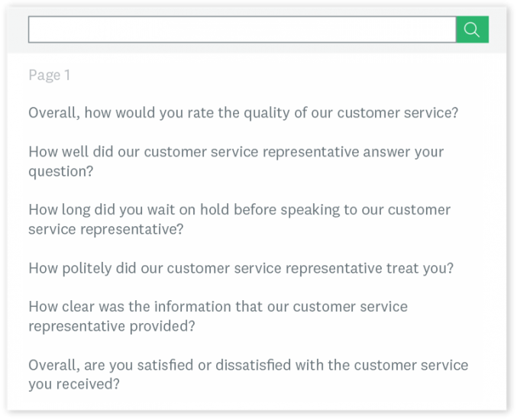Select the question about rating customer service quality

[244, 113]
